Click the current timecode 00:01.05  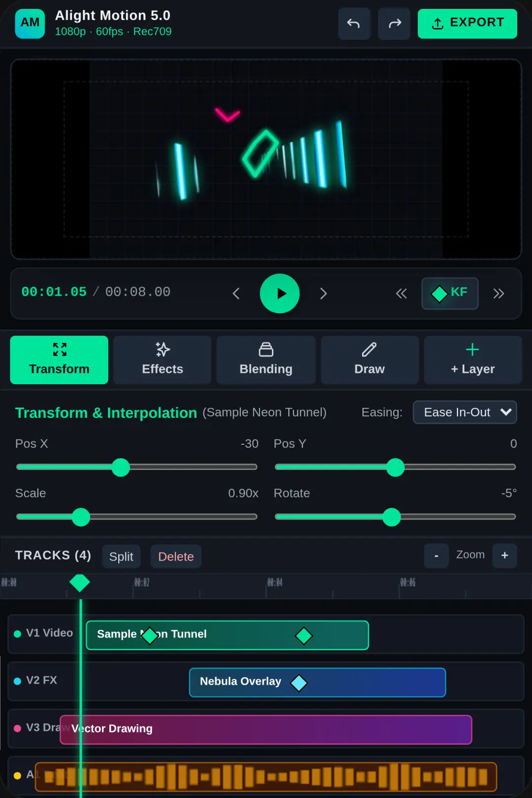[x=54, y=292]
